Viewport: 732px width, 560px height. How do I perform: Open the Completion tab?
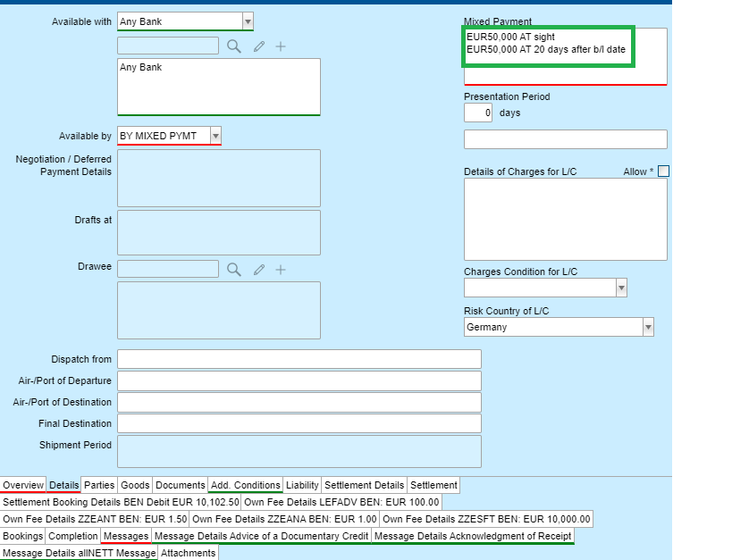(x=72, y=536)
